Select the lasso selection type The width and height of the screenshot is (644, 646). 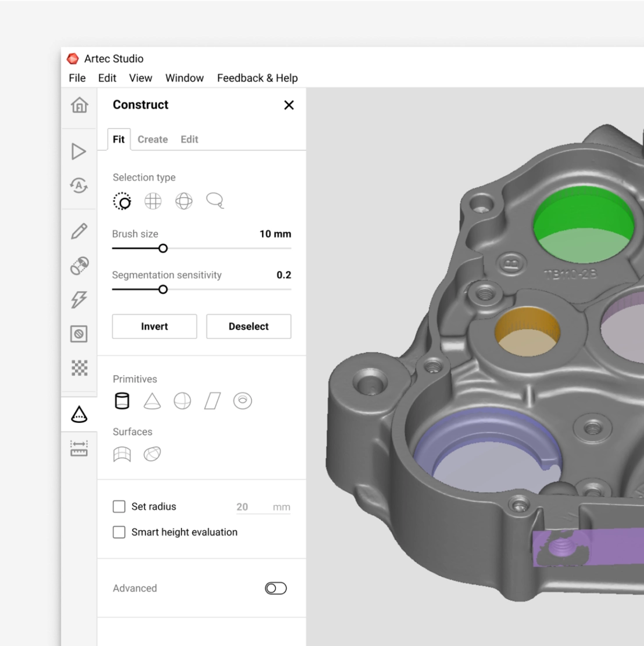tap(214, 201)
